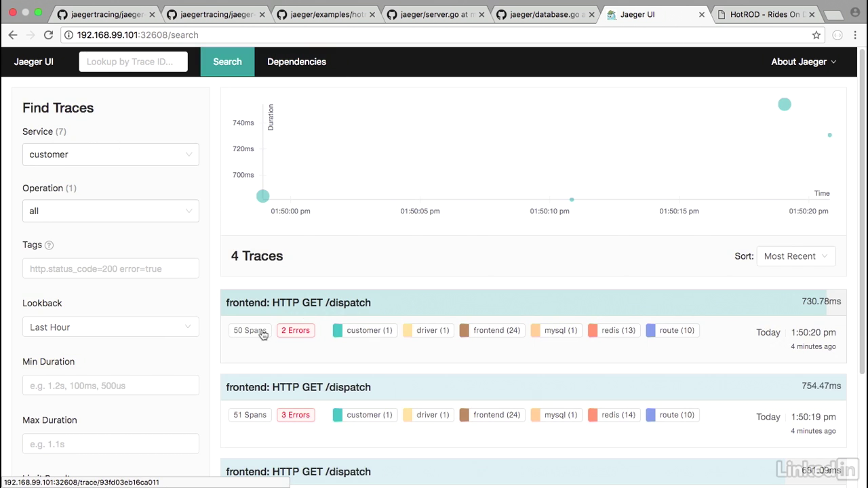Click frontend (24) tag in 754.47ms trace
The height and width of the screenshot is (488, 868).
(491, 415)
